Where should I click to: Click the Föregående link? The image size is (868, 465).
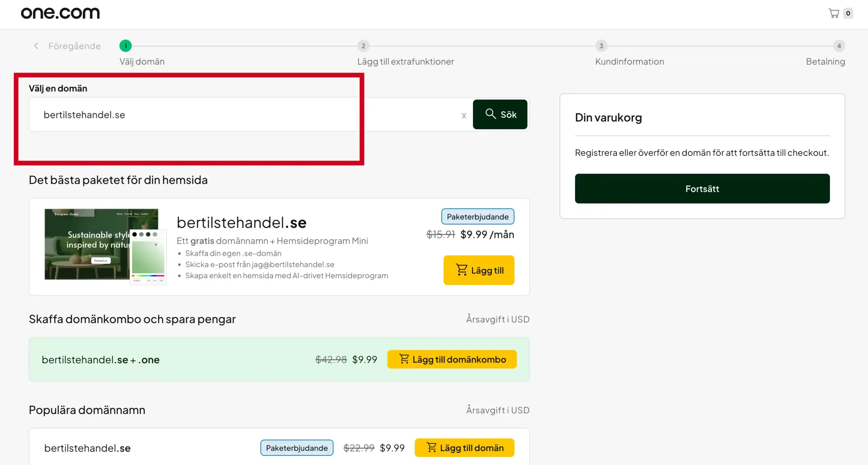pyautogui.click(x=75, y=46)
